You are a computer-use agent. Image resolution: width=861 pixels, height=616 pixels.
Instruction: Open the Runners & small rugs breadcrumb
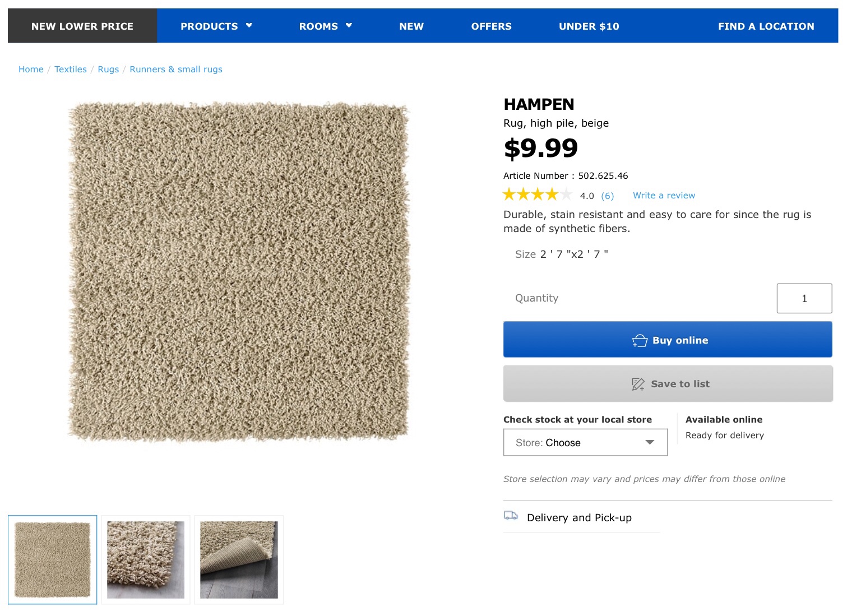point(176,70)
